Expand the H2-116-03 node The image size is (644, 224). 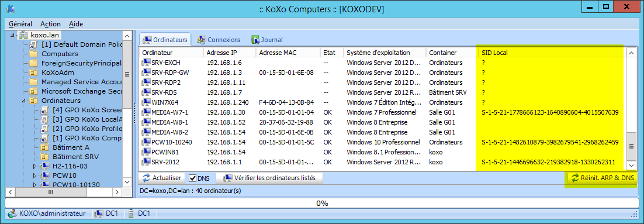35,166
